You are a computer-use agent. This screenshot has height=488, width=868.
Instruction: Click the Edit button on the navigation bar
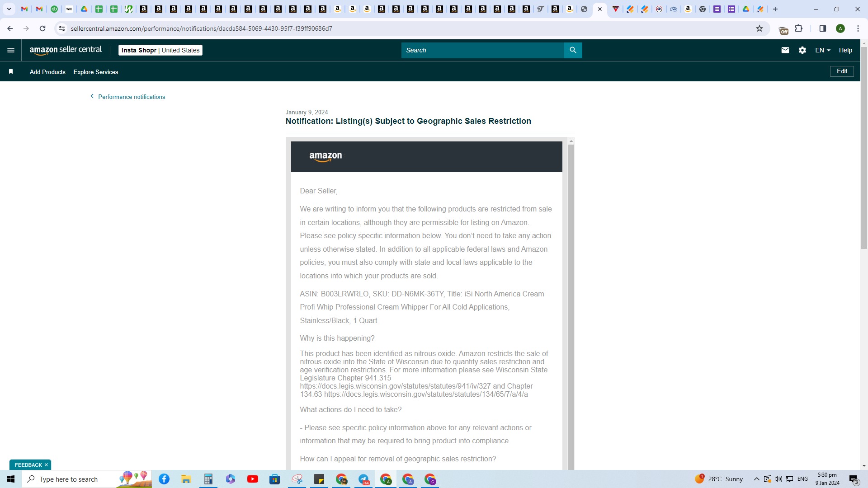842,71
